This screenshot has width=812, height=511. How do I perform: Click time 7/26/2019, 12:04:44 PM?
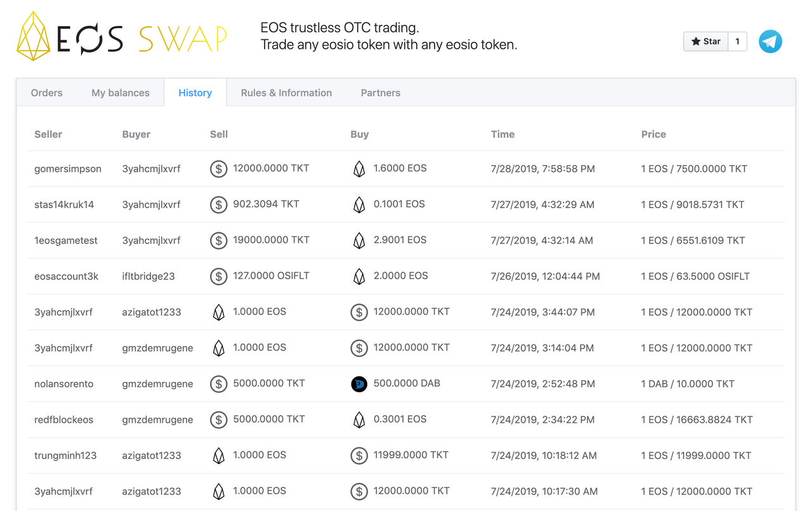[546, 276]
